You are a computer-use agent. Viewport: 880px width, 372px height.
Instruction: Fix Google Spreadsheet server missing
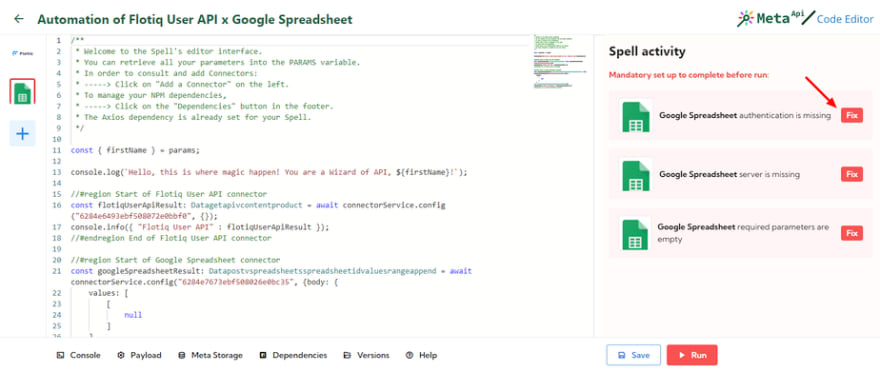(x=851, y=174)
